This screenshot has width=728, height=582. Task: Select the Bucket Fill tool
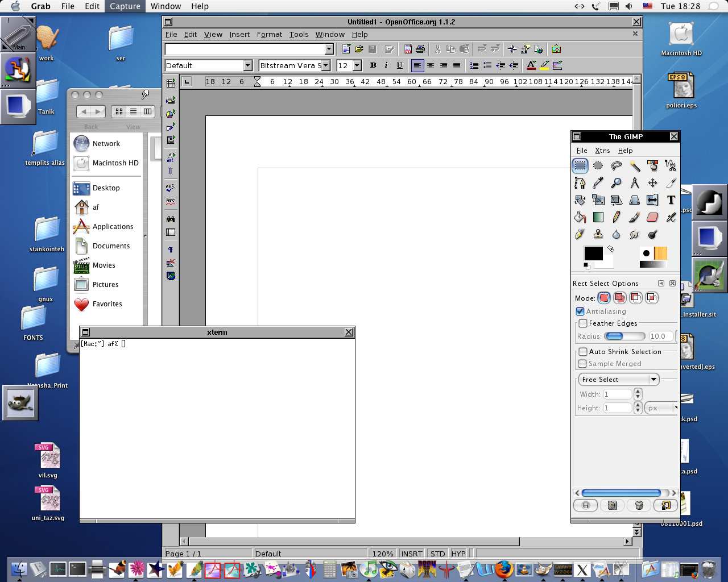click(x=580, y=217)
